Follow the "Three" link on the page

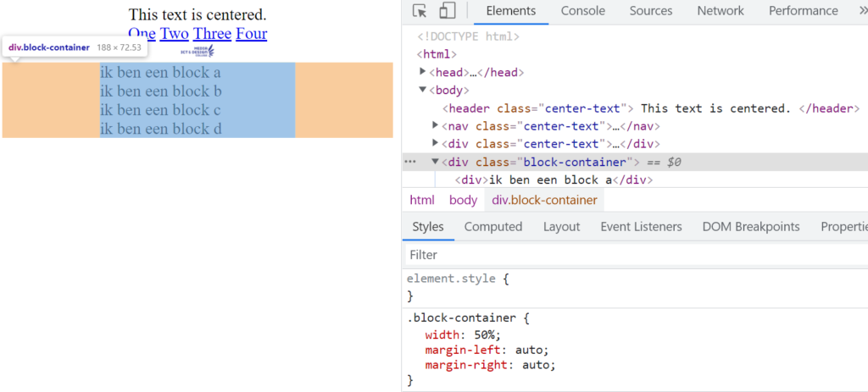[x=212, y=34]
